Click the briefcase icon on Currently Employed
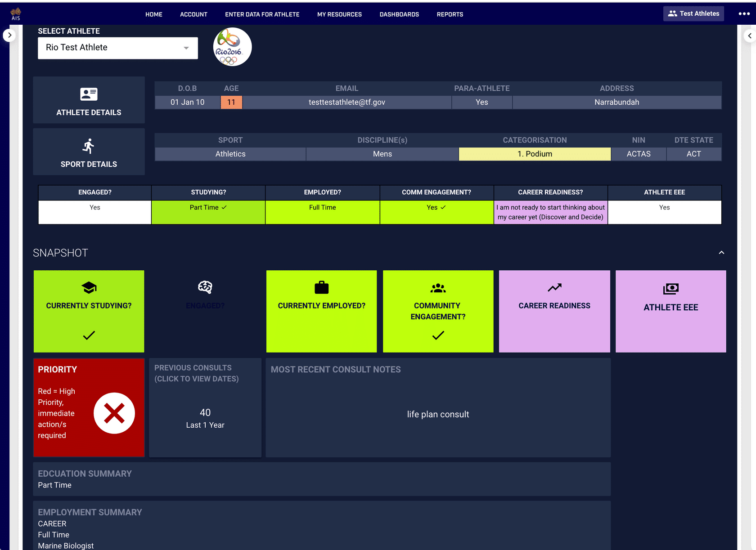This screenshot has width=756, height=550. tap(322, 287)
